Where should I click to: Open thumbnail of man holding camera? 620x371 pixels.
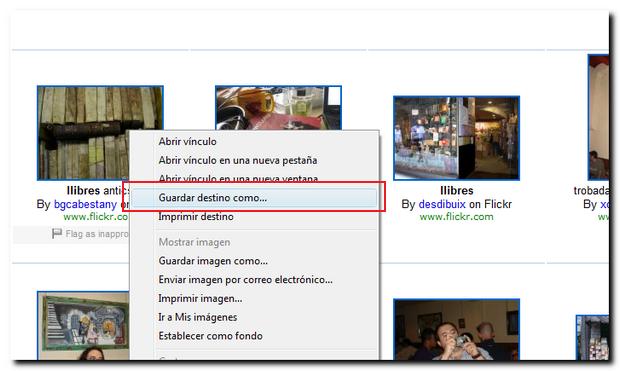[x=456, y=329]
